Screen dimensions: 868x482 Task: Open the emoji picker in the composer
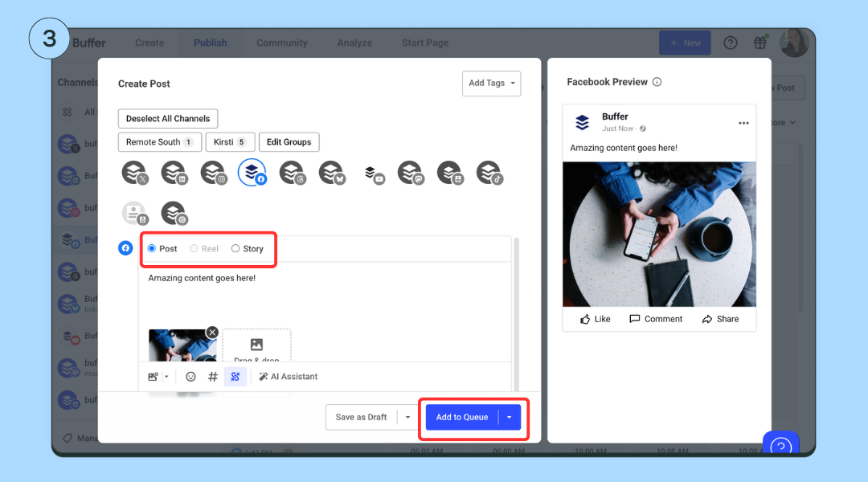(190, 376)
